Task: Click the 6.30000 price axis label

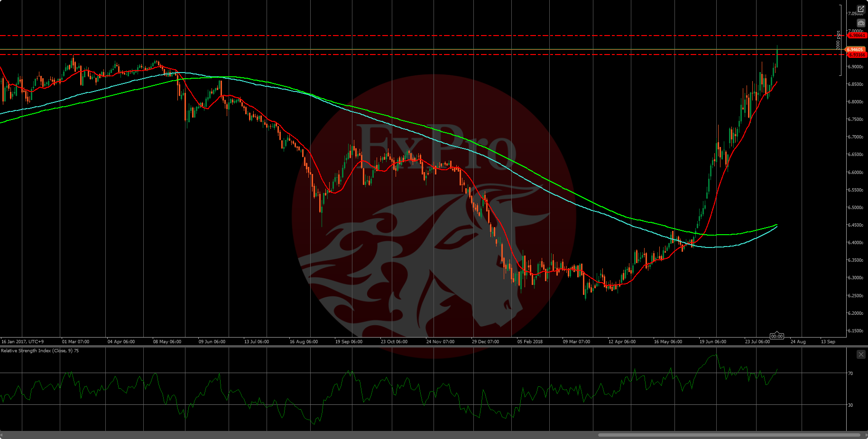Action: point(856,278)
